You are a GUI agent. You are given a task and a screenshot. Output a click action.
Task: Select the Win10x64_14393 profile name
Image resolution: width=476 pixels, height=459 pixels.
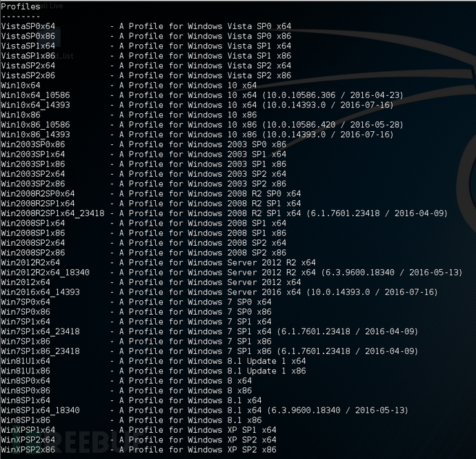click(x=35, y=105)
